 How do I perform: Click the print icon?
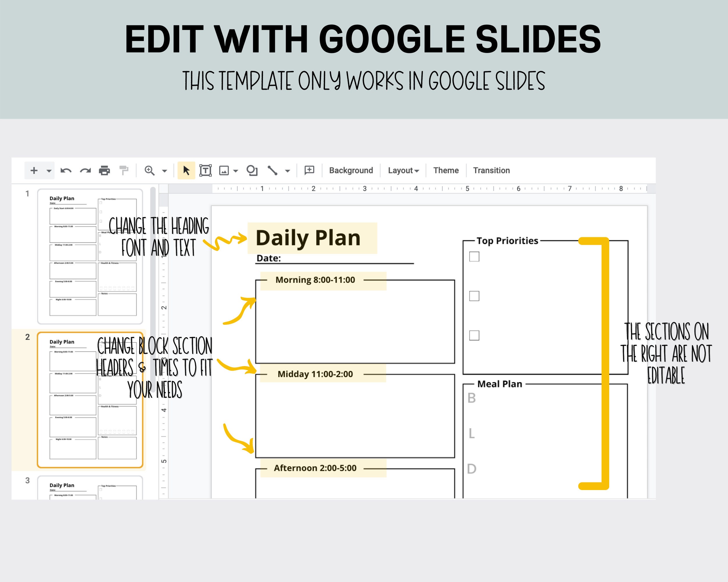tap(104, 171)
